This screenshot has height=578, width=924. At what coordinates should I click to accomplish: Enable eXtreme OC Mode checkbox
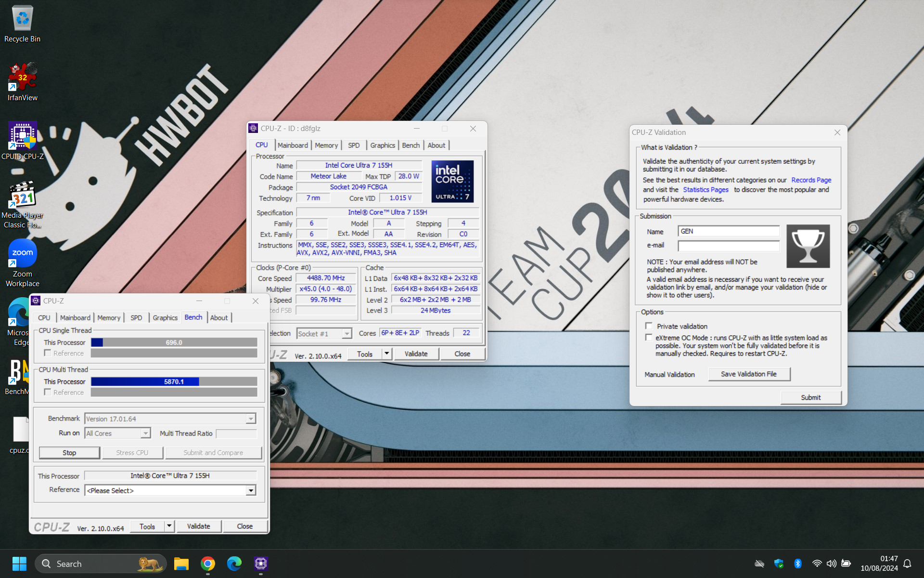pyautogui.click(x=649, y=338)
